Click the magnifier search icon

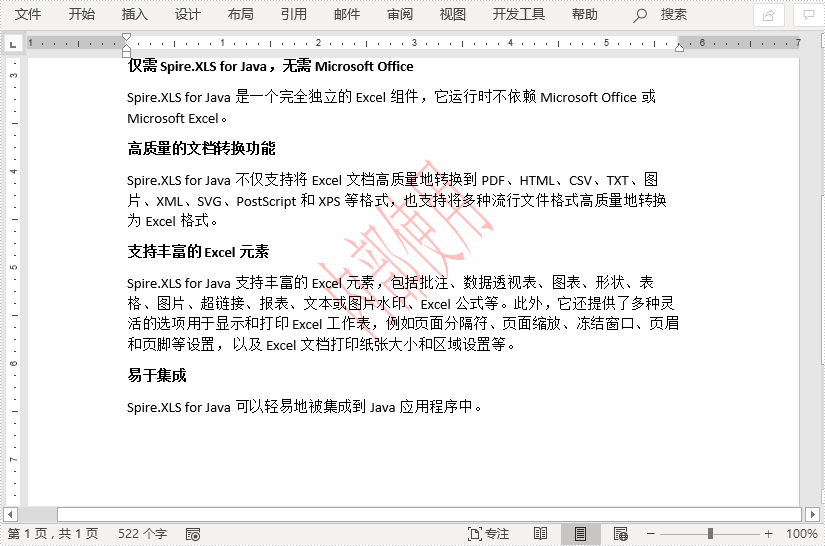pyautogui.click(x=639, y=15)
